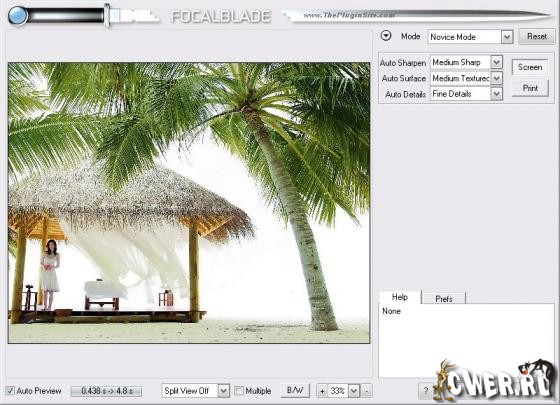Expand the Auto Sharpen dropdown
This screenshot has width=560, height=405.
click(496, 62)
